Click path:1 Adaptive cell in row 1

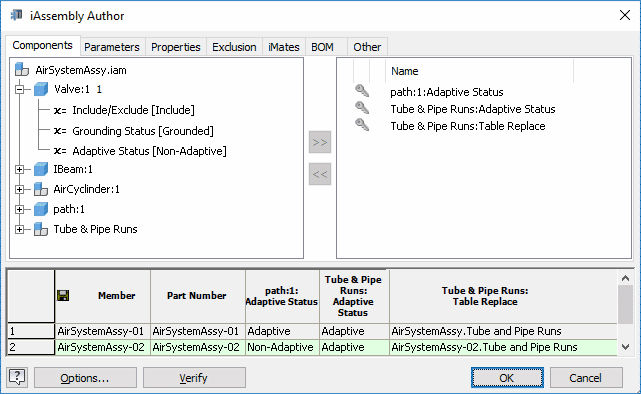pyautogui.click(x=282, y=331)
